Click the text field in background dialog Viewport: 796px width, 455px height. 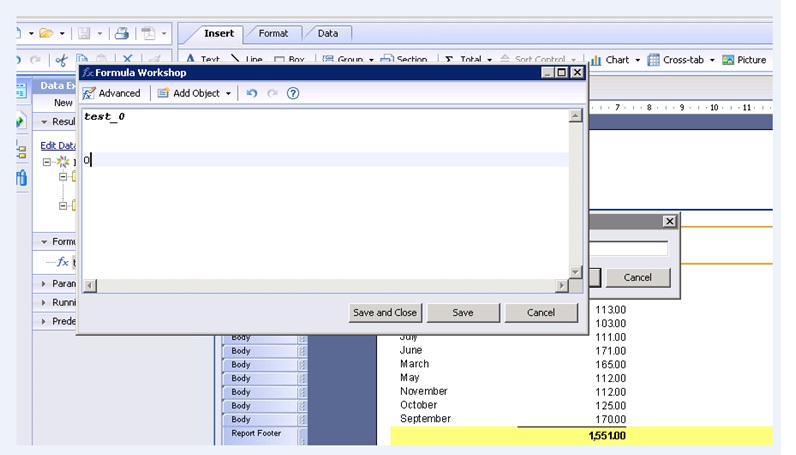click(x=628, y=249)
